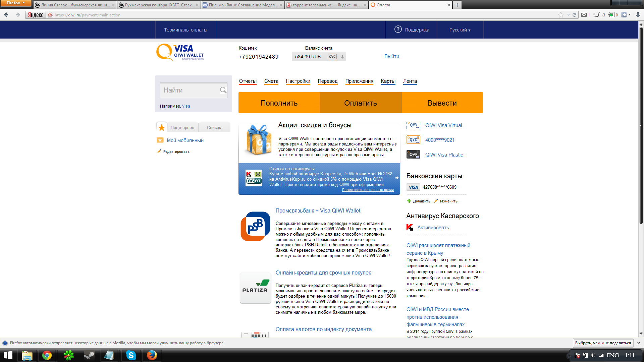Open the Firefox menu button dropdown
Image resolution: width=644 pixels, height=362 pixels.
[x=16, y=3]
